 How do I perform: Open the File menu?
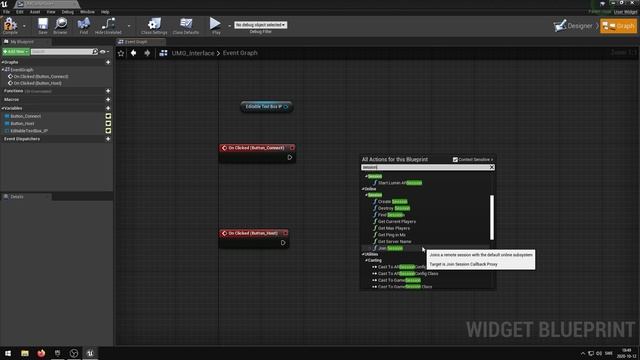[x=7, y=12]
